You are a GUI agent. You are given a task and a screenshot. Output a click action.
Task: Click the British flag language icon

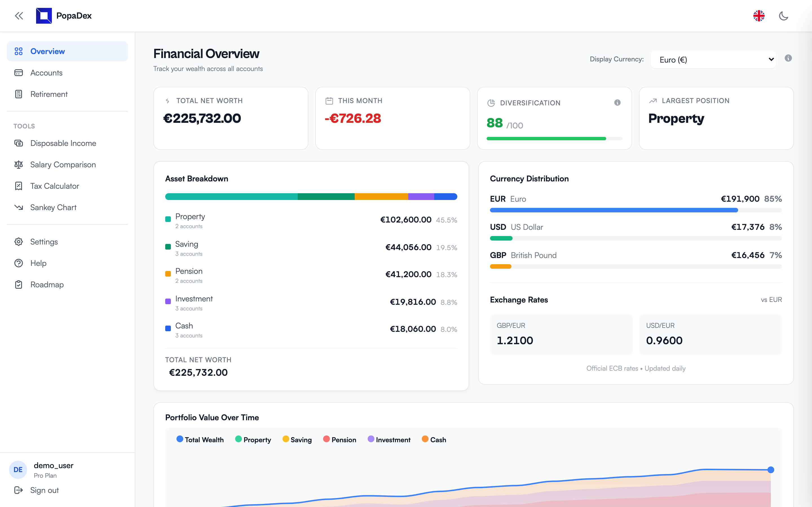759,16
